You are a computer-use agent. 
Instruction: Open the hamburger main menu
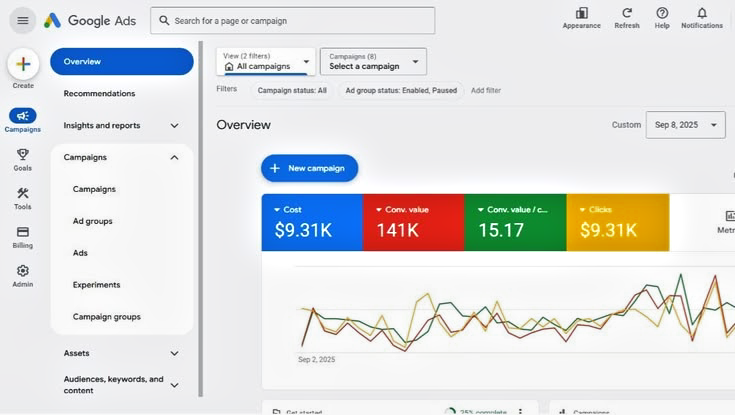(22, 21)
